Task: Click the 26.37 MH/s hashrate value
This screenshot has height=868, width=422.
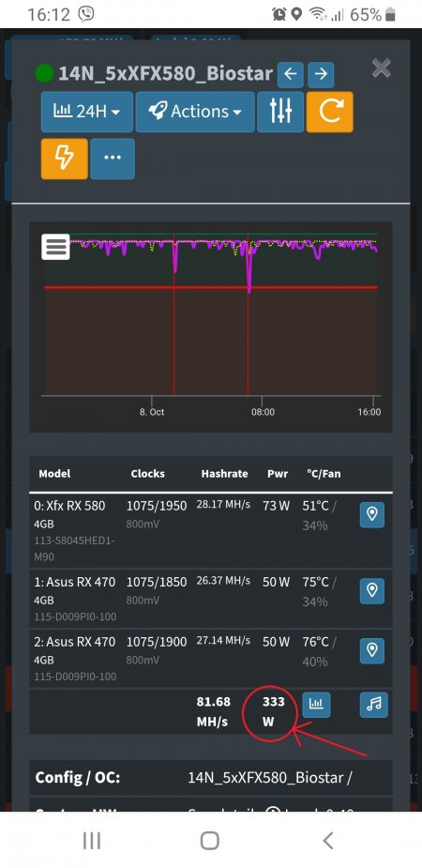Action: (x=223, y=581)
